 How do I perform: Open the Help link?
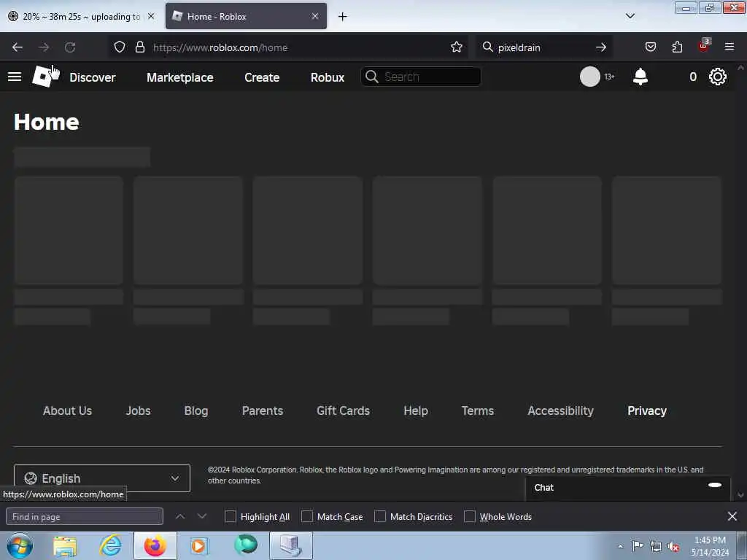click(415, 411)
